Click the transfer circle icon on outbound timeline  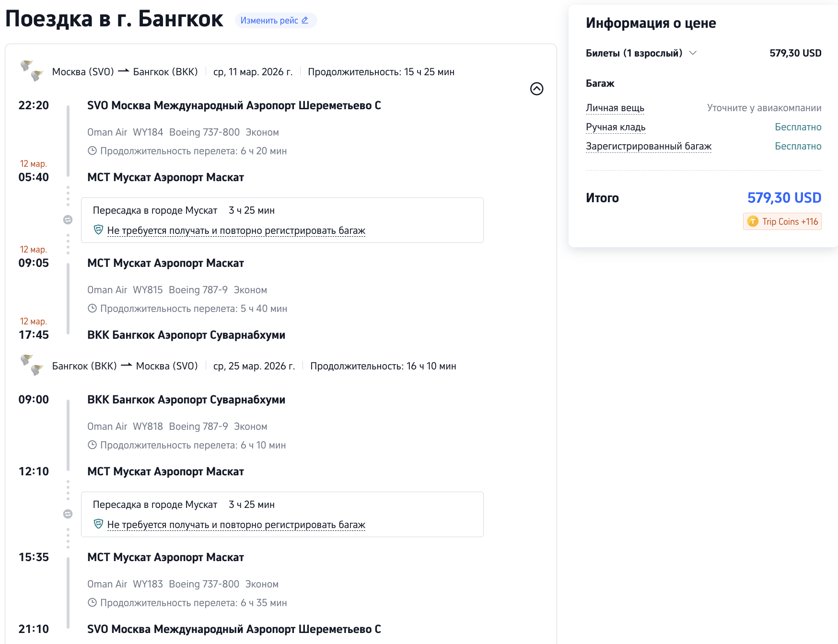point(68,220)
